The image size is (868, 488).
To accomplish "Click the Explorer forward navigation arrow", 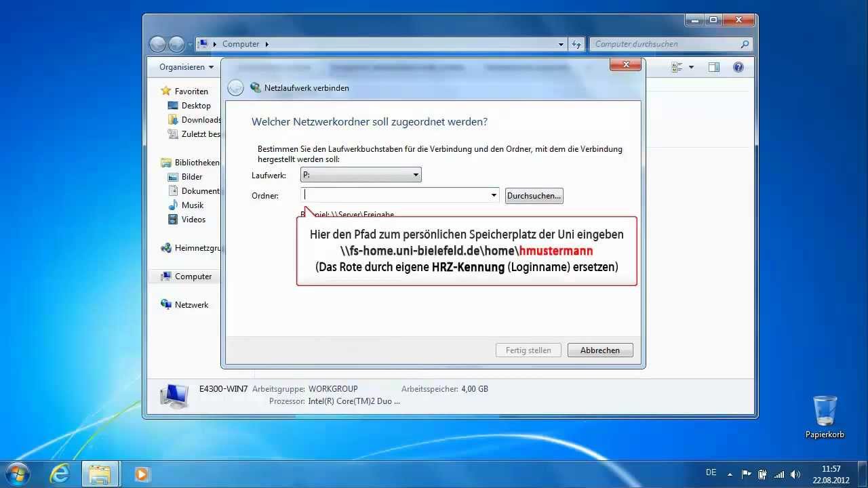I will pos(176,44).
